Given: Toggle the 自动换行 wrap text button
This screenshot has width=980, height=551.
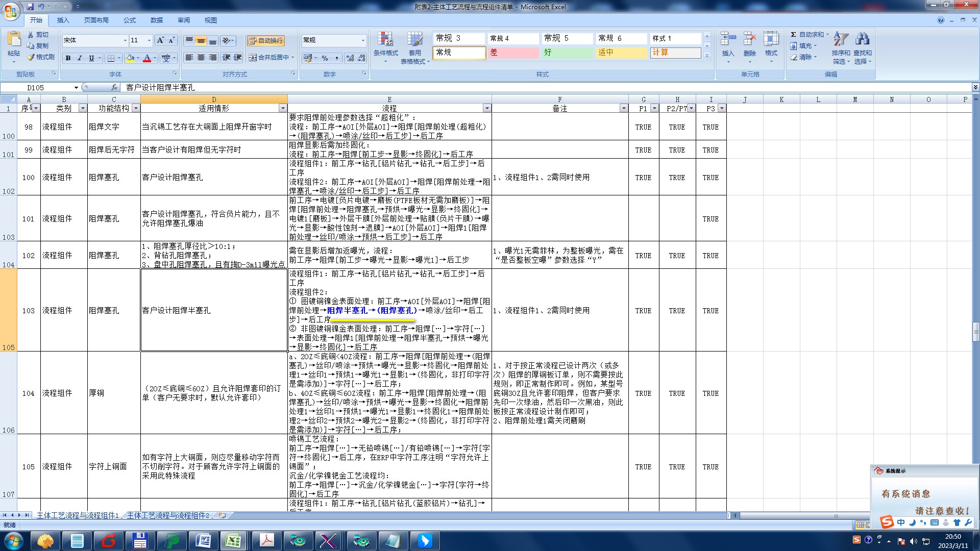Looking at the screenshot, I should 265,40.
